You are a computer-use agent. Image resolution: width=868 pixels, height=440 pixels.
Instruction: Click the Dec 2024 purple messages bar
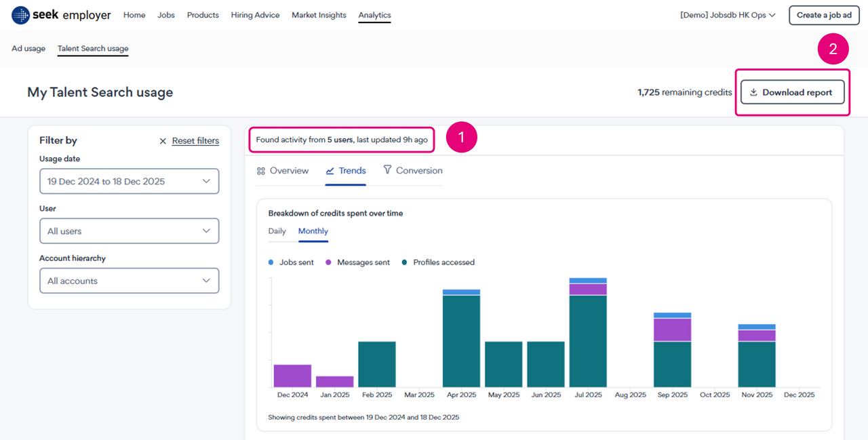point(292,376)
